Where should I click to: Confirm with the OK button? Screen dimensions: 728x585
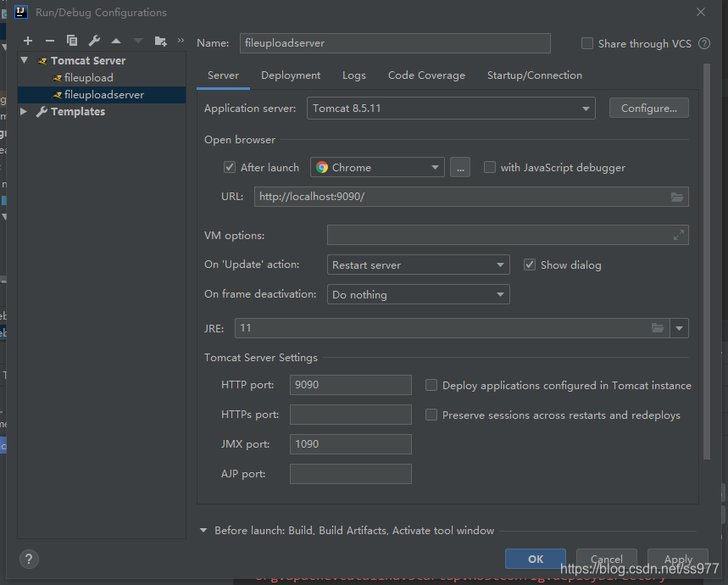(536, 559)
